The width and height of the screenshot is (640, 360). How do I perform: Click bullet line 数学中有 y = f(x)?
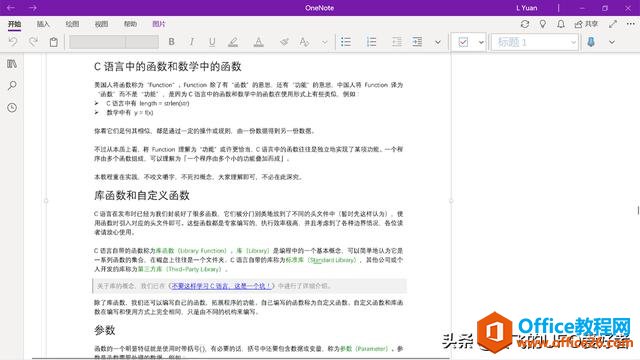tap(130, 112)
